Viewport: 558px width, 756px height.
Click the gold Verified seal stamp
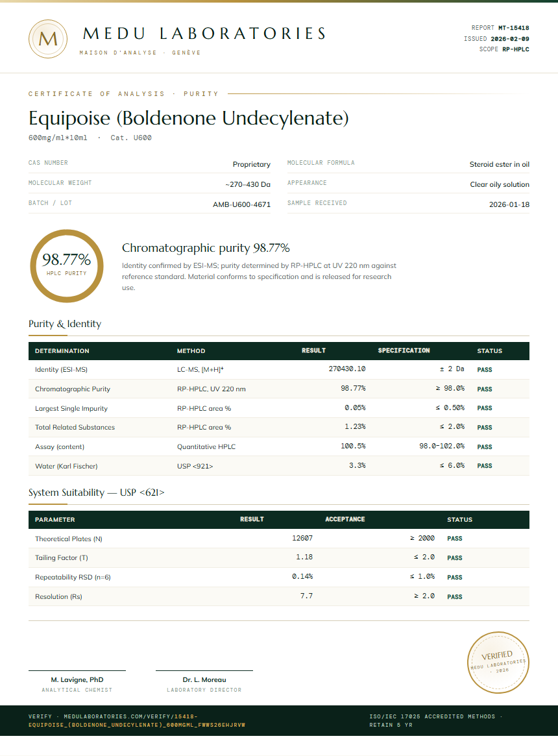pyautogui.click(x=498, y=663)
